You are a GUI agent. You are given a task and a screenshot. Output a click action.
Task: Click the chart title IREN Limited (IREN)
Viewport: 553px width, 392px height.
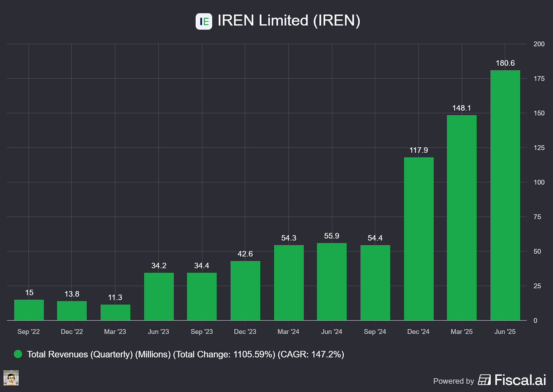(x=289, y=21)
